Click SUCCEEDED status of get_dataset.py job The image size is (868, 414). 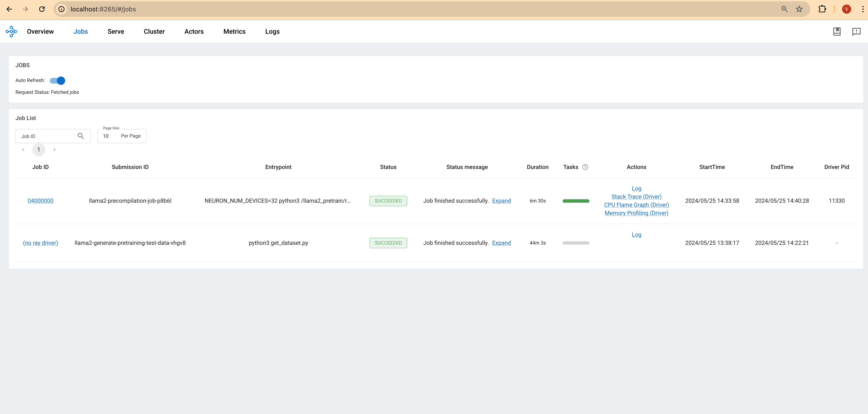(388, 243)
